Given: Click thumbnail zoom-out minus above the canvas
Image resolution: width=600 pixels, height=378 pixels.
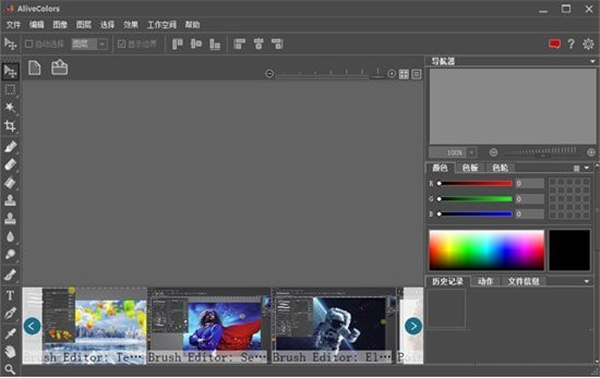Looking at the screenshot, I should tap(269, 73).
